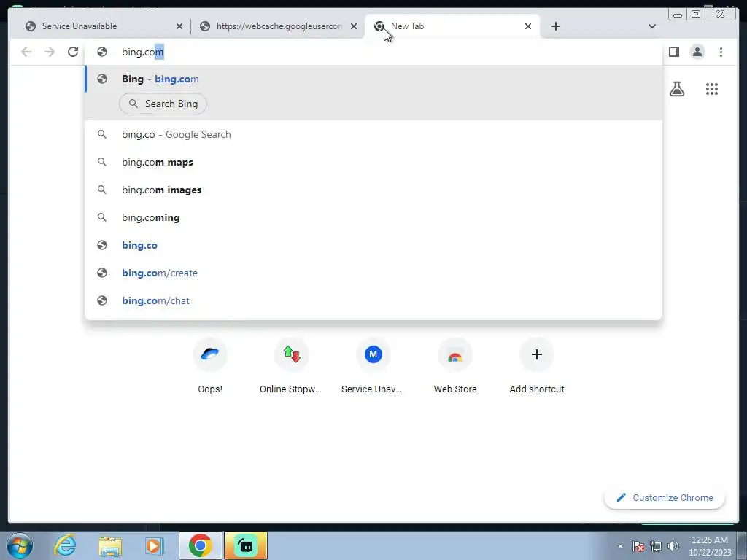Click the browser forward arrow
The image size is (747, 560).
pyautogui.click(x=50, y=52)
